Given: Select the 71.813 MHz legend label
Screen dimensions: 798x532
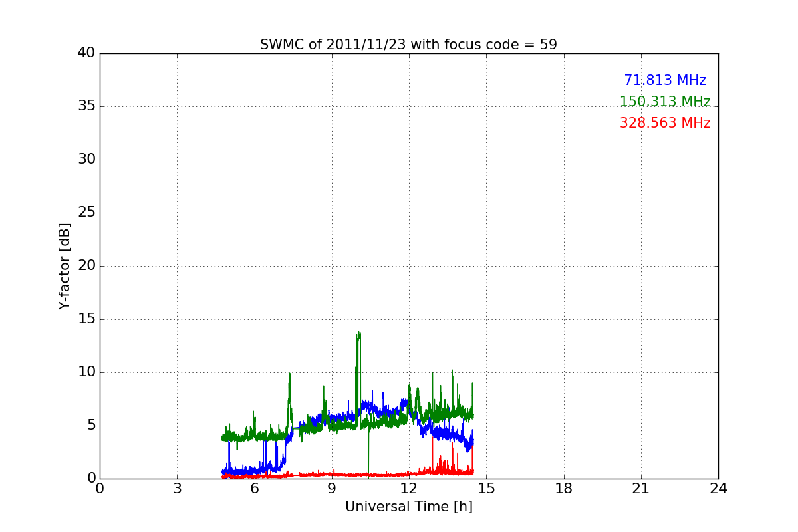Looking at the screenshot, I should tap(665, 80).
